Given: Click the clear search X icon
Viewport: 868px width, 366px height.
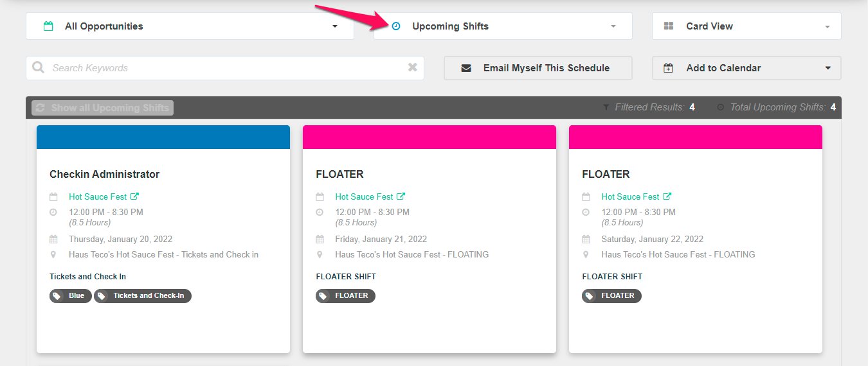Looking at the screenshot, I should tap(413, 67).
